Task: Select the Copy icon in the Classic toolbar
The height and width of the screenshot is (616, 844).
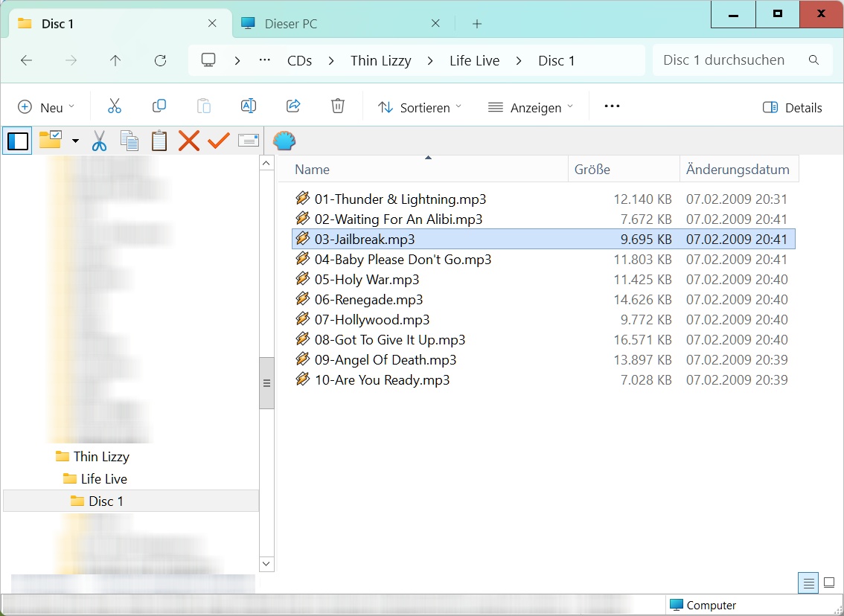Action: click(129, 141)
